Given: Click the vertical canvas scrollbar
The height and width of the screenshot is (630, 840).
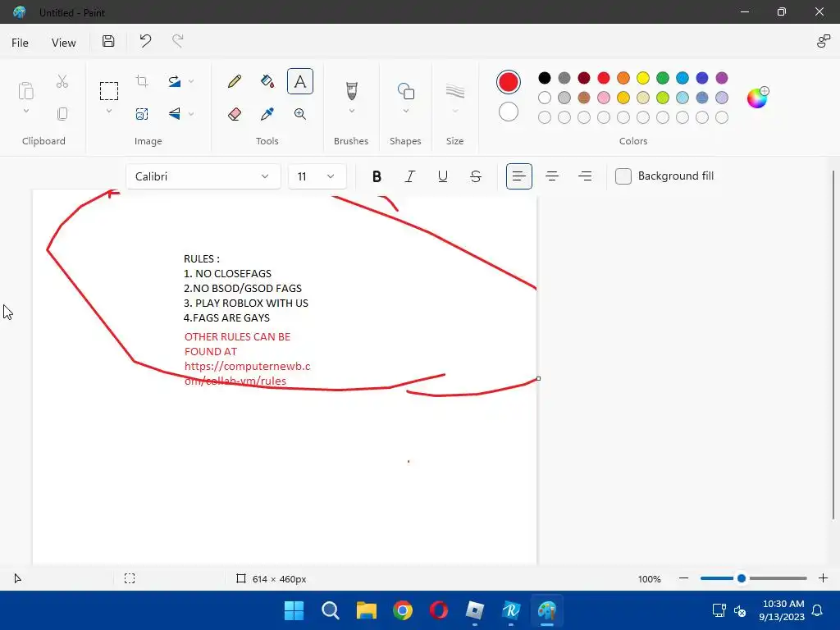Looking at the screenshot, I should [x=833, y=345].
